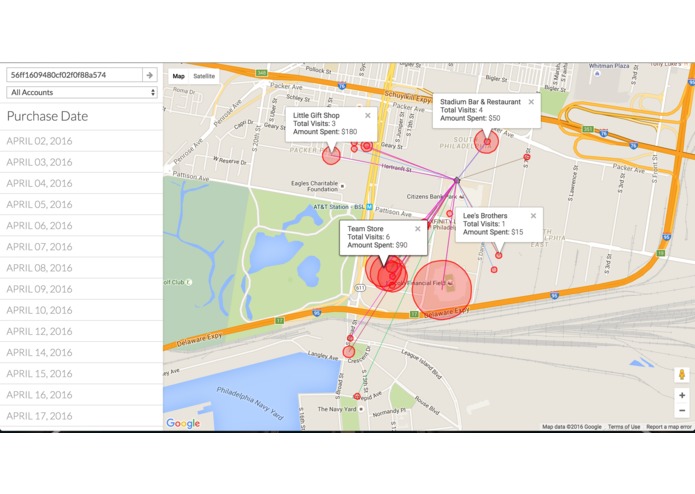Select purchase date April 04, 2016
Screen dimensions: 695x494
(x=82, y=183)
